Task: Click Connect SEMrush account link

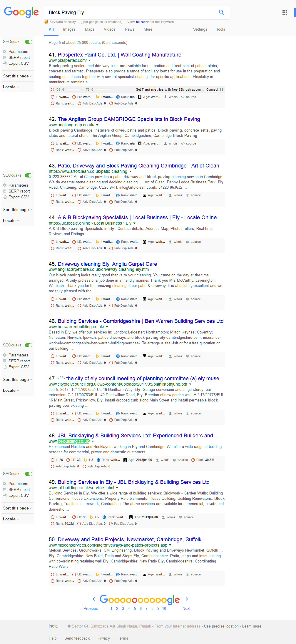Action: point(212,89)
